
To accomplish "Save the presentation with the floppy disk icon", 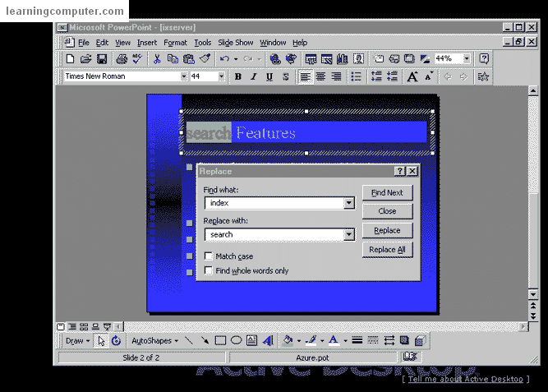I will (102, 58).
